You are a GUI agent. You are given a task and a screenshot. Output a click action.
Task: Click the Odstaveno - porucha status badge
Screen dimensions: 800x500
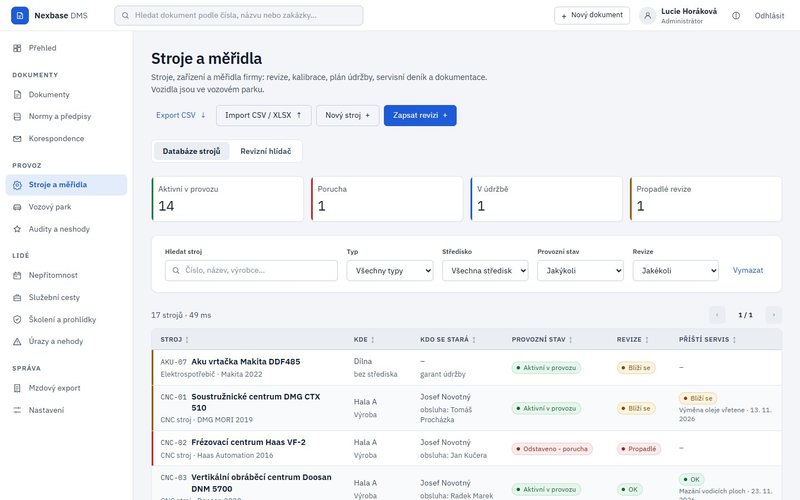point(552,449)
